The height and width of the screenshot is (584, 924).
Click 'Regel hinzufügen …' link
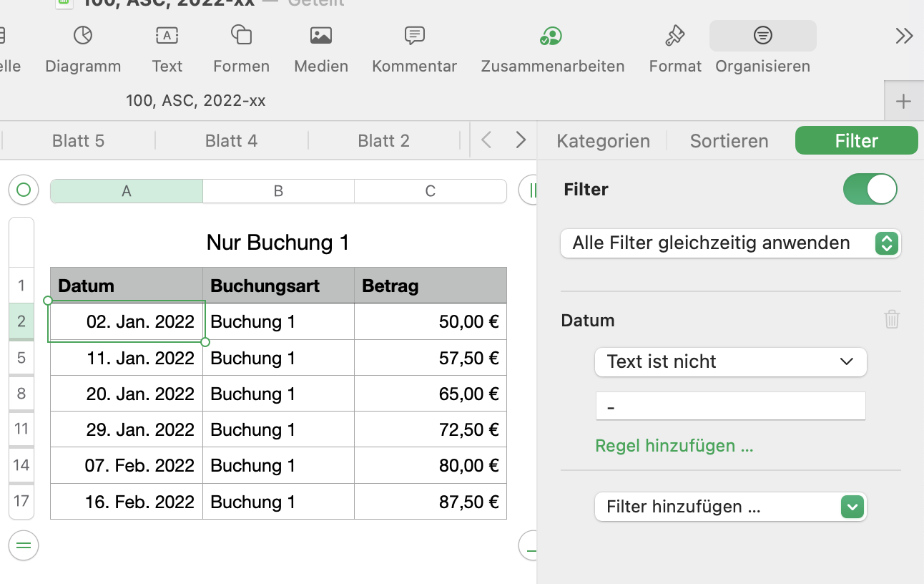click(x=674, y=446)
